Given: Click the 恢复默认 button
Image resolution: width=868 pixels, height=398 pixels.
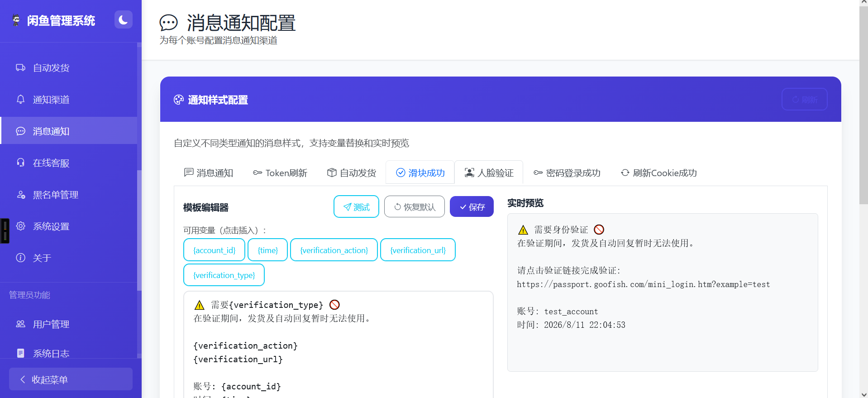Looking at the screenshot, I should [415, 206].
